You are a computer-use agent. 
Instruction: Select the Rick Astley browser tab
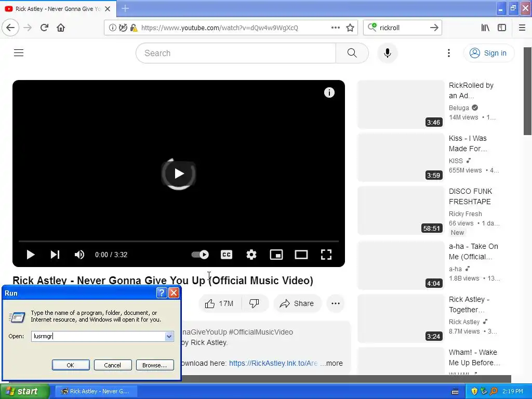[x=58, y=9]
